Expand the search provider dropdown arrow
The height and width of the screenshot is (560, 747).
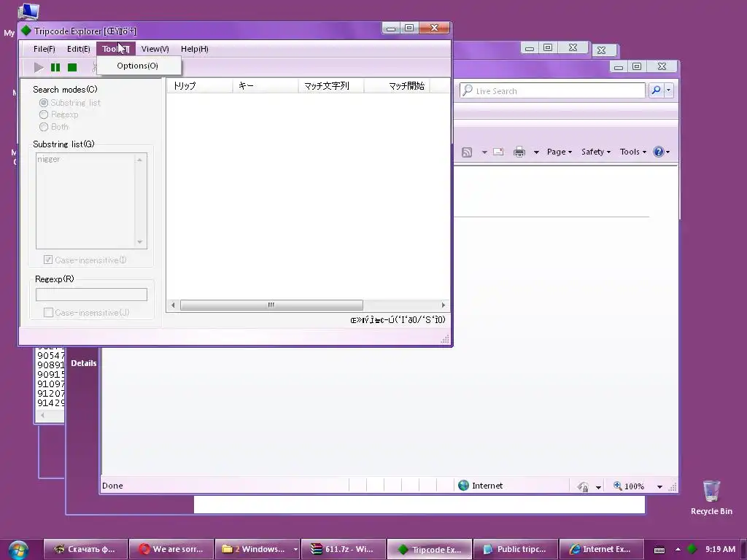(668, 90)
